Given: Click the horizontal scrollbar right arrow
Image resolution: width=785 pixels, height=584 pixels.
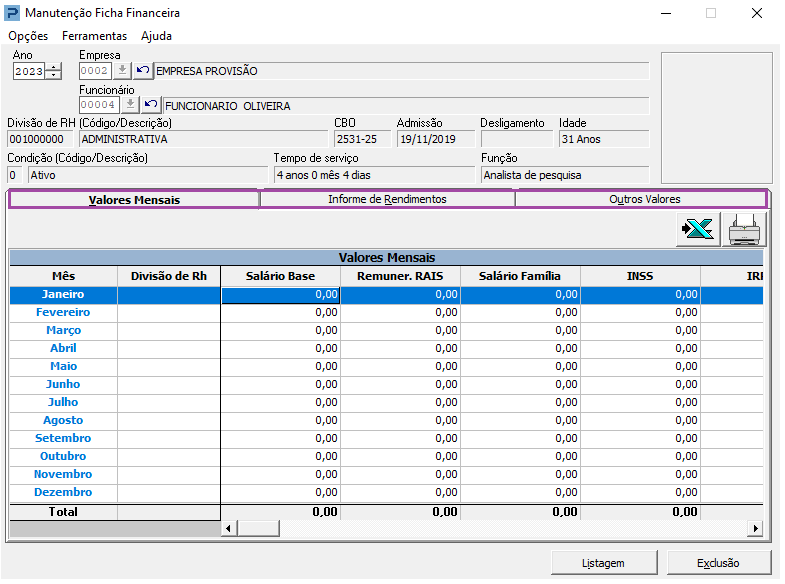Looking at the screenshot, I should (x=755, y=528).
